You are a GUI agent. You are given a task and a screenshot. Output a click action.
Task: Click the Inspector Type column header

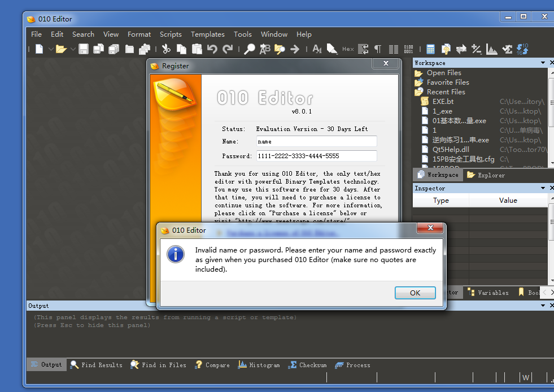441,201
